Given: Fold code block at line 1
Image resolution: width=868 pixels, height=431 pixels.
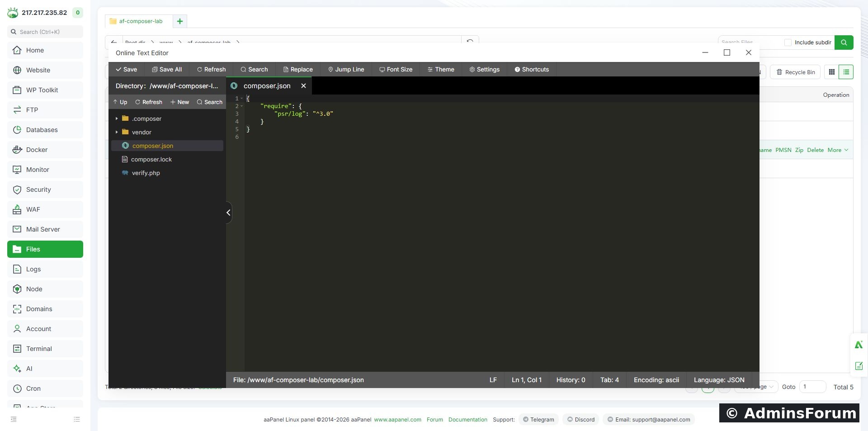Looking at the screenshot, I should [242, 98].
